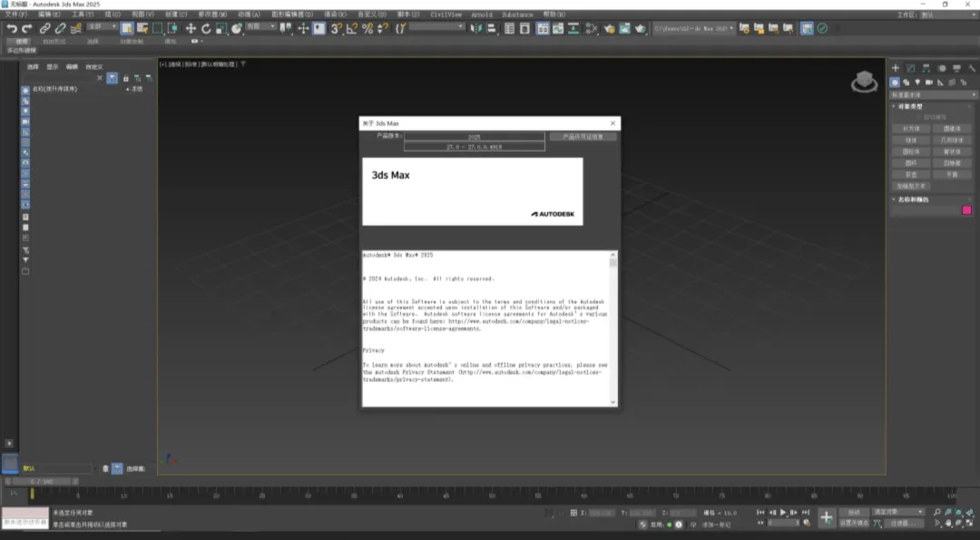Open the Rendered Frame Window icon
Screen dimensions: 980x540
pos(624,28)
